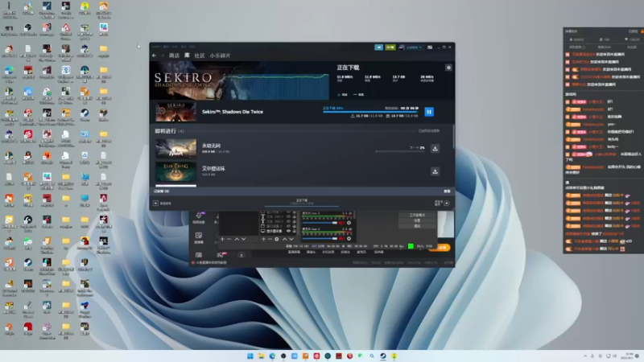644x362 pixels.
Task: Go forward with Steam's forward arrow
Action: 163,56
